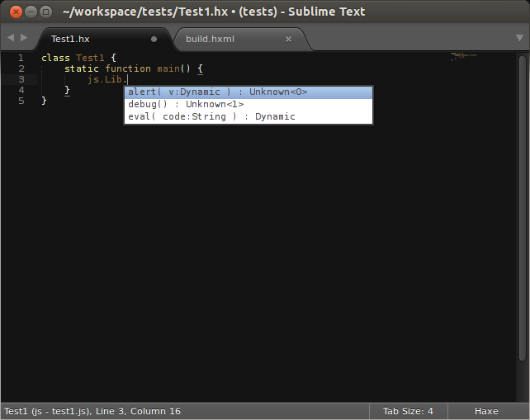Go to previous tab with left arrow
The width and height of the screenshot is (530, 420).
coord(11,37)
